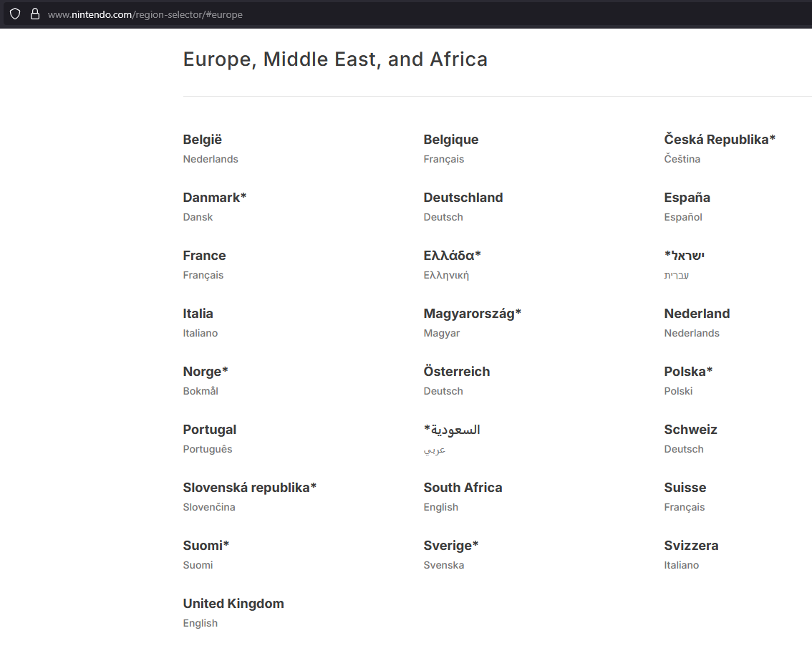Viewport: 812px width, 671px height.
Task: Click the Ελληνική language label
Action: tap(446, 275)
